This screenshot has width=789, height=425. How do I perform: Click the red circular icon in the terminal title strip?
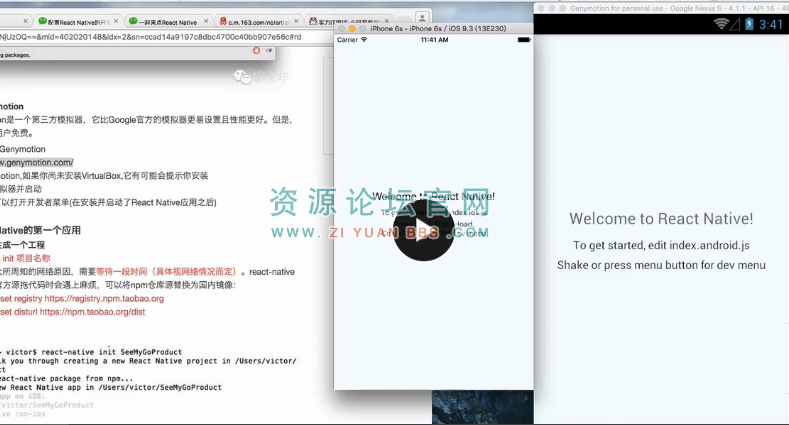coord(257,50)
